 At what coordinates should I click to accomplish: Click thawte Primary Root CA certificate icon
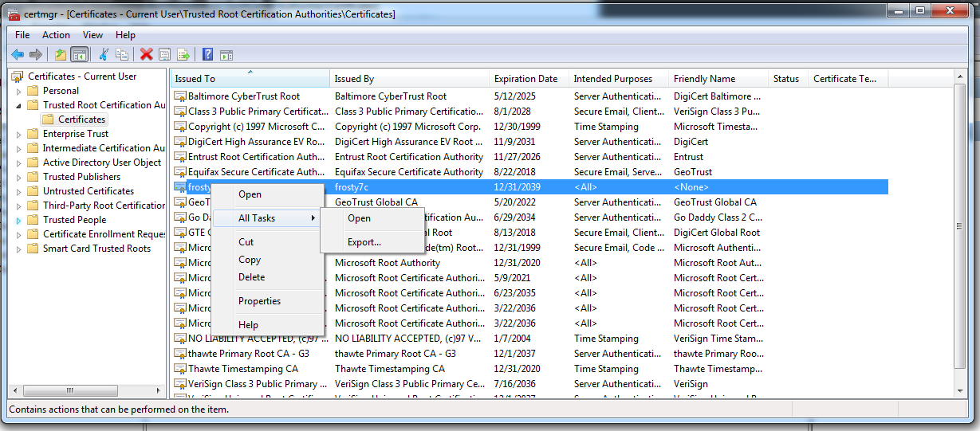180,354
